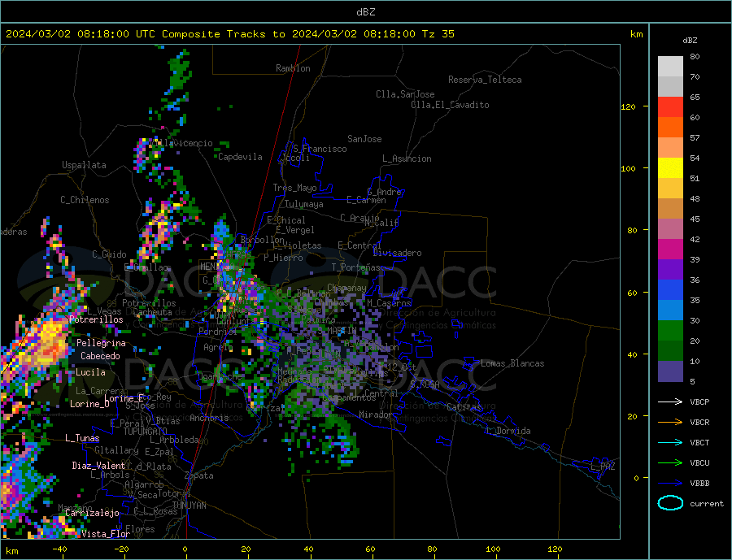Click the 'Cabecedo' map label
732x560 pixels.
click(x=100, y=356)
